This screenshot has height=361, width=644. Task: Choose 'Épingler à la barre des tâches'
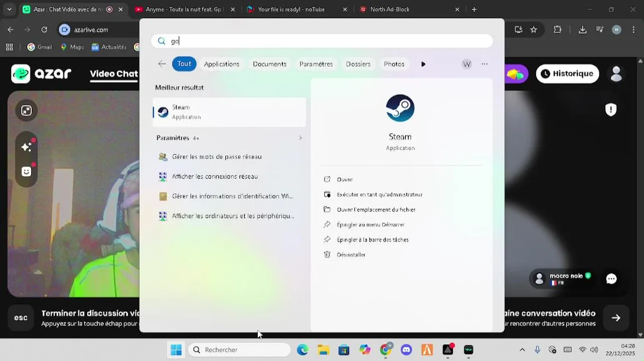(x=366, y=240)
